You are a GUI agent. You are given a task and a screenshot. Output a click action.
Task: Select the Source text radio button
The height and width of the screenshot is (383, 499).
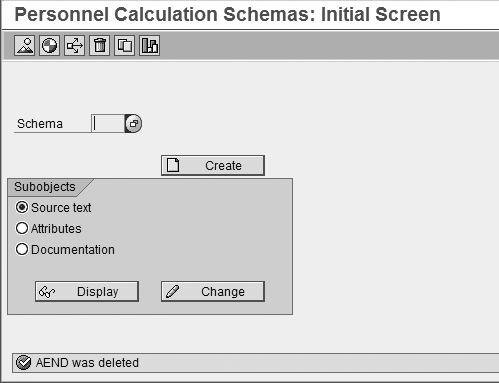pos(22,207)
